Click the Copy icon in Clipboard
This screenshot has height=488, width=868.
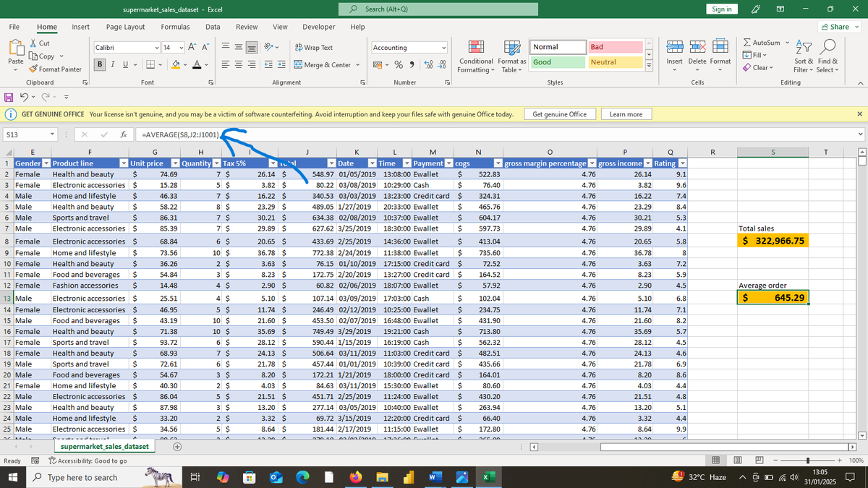(x=33, y=56)
